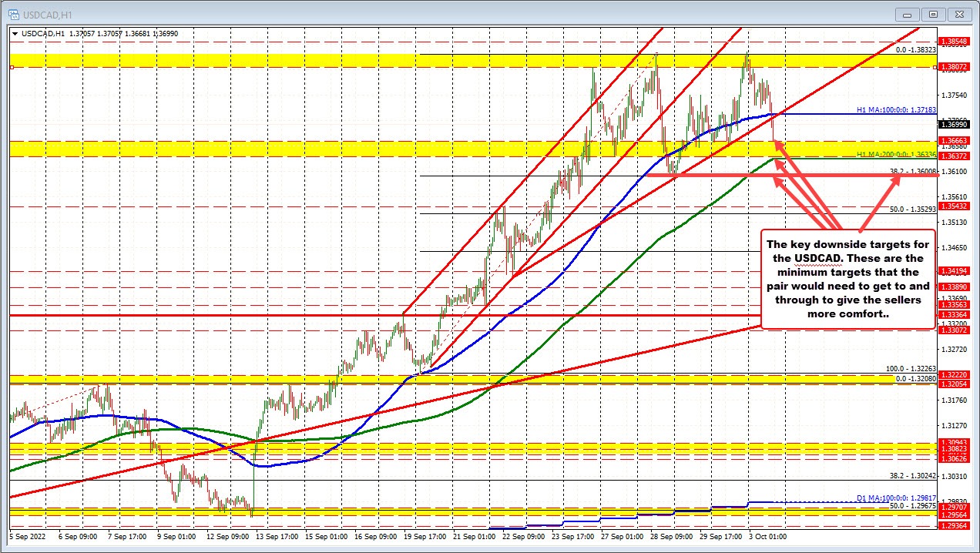The image size is (980, 553).
Task: Select the 38.2 - 1.30242 Fibonacci label
Action: click(912, 475)
